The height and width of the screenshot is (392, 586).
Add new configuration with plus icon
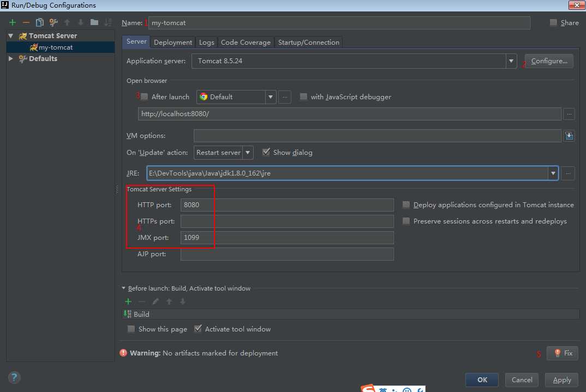coord(13,22)
